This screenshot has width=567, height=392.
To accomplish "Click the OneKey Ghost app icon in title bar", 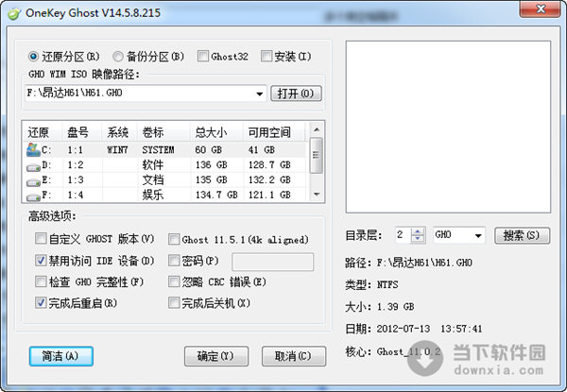I will coord(14,14).
